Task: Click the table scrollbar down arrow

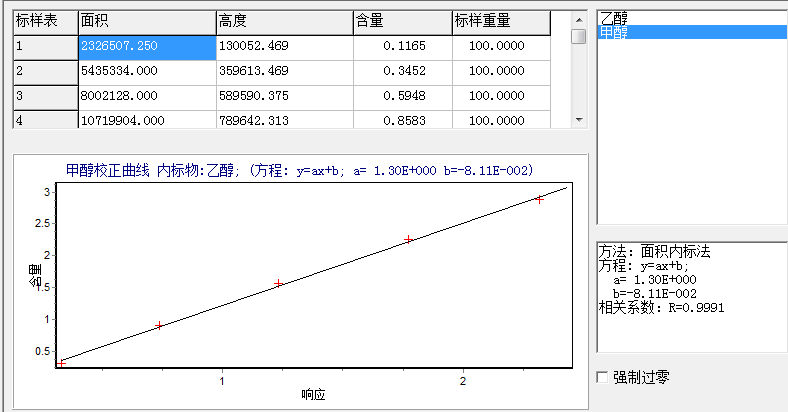Action: click(x=578, y=120)
